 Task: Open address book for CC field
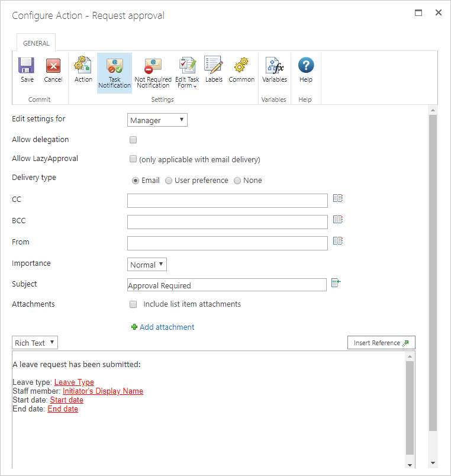pos(337,198)
